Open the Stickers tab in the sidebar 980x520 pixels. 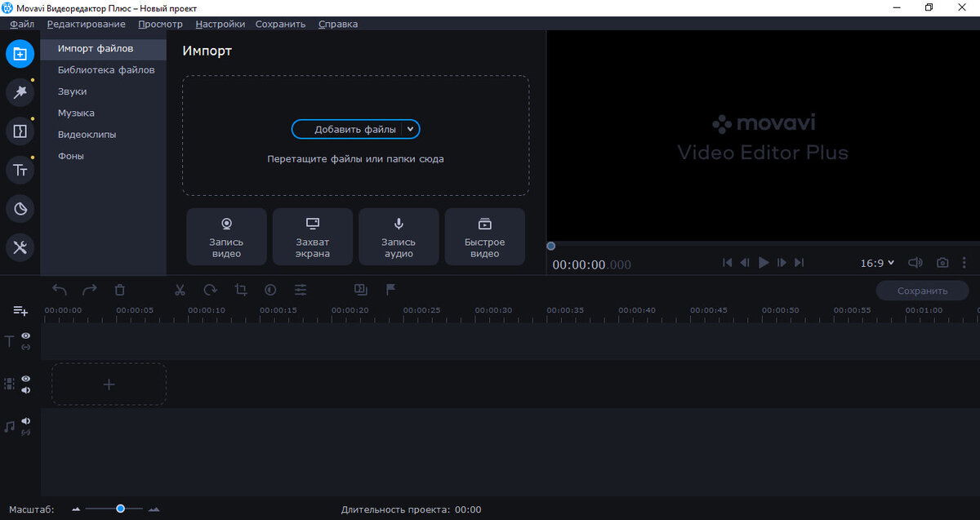pos(20,209)
